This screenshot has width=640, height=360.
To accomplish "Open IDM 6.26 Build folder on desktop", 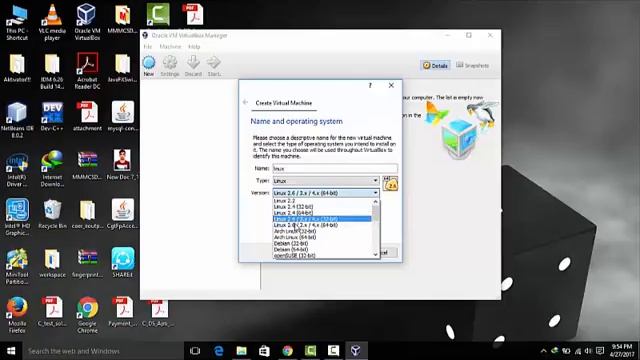I will coord(52,71).
